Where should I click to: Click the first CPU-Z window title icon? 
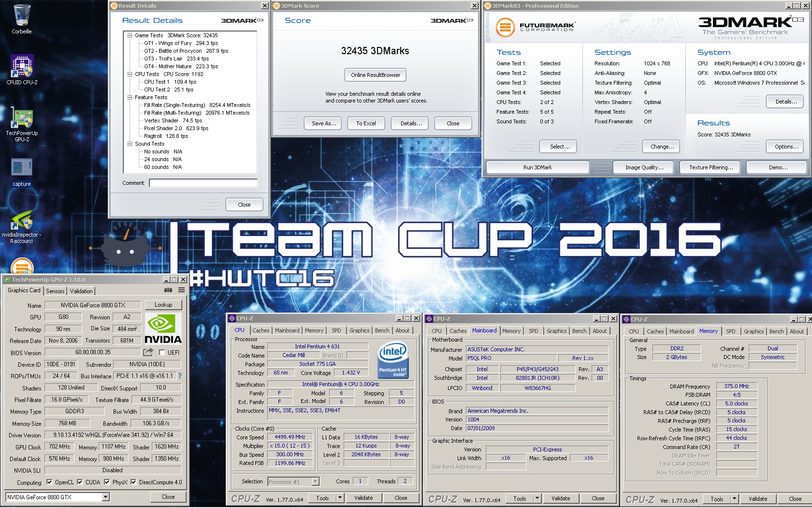click(x=232, y=318)
